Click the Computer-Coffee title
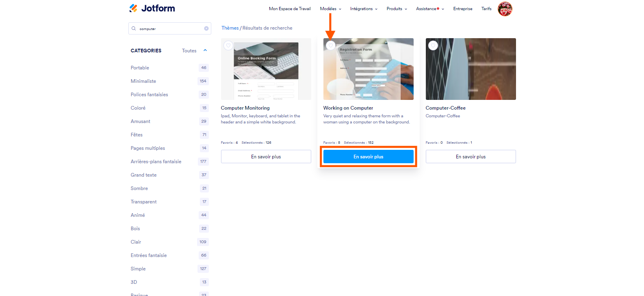This screenshot has height=296, width=644. 446,108
